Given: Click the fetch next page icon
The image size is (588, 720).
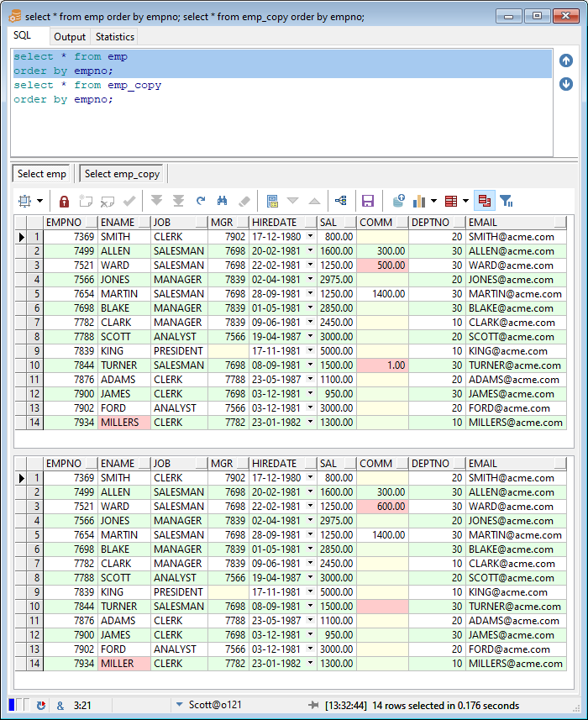Looking at the screenshot, I should pyautogui.click(x=156, y=200).
